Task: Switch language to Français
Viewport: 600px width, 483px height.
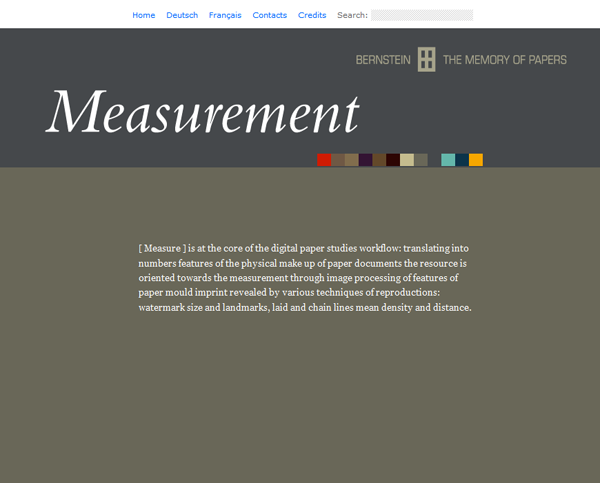Action: pos(225,15)
